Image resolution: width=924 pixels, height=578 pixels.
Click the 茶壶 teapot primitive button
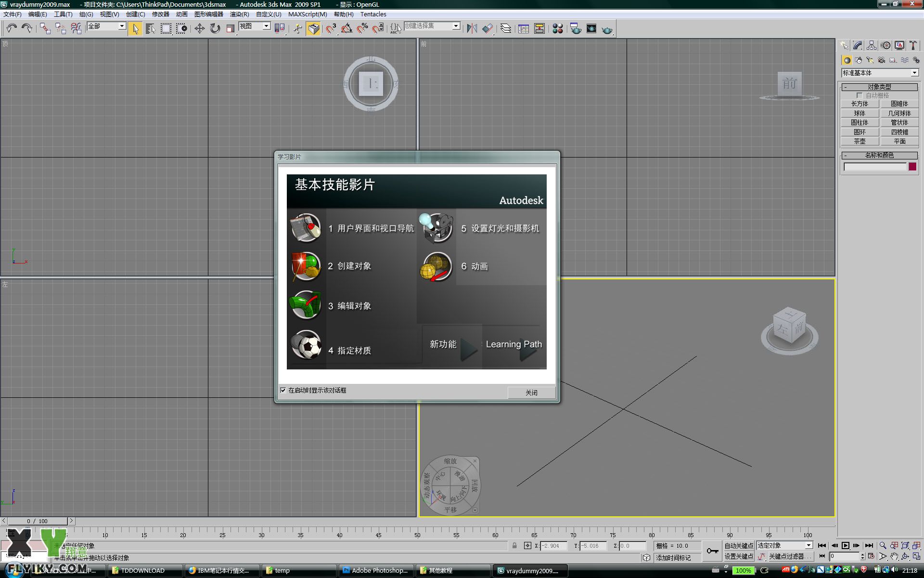pyautogui.click(x=860, y=141)
